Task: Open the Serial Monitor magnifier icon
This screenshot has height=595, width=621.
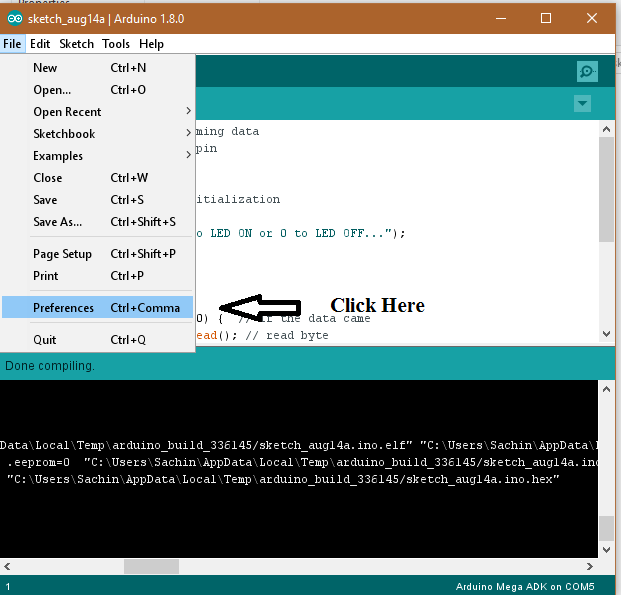Action: (x=587, y=72)
